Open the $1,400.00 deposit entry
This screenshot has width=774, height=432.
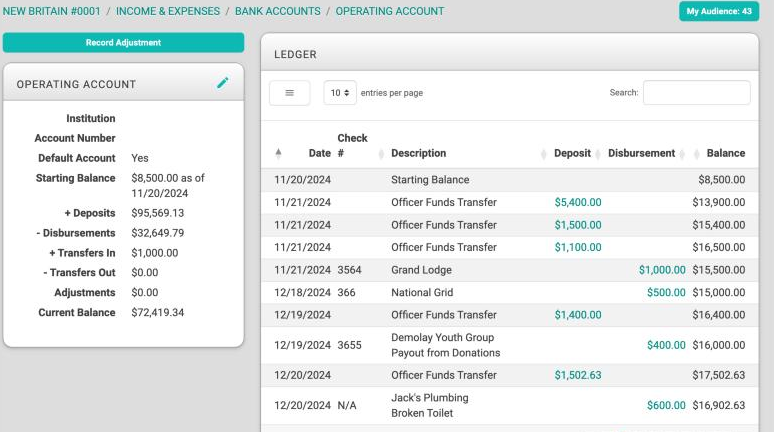click(x=578, y=315)
